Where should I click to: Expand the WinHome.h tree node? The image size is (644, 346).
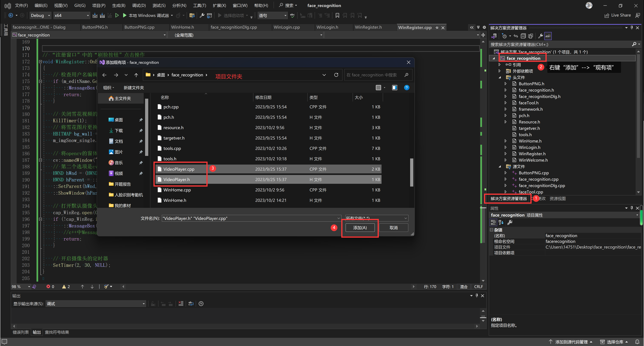(505, 141)
